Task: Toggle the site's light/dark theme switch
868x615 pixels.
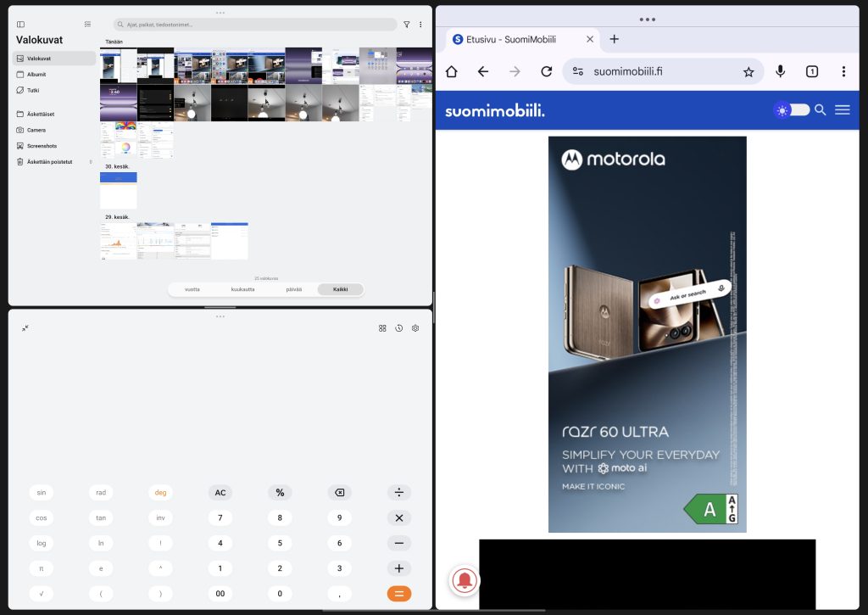Action: click(792, 109)
